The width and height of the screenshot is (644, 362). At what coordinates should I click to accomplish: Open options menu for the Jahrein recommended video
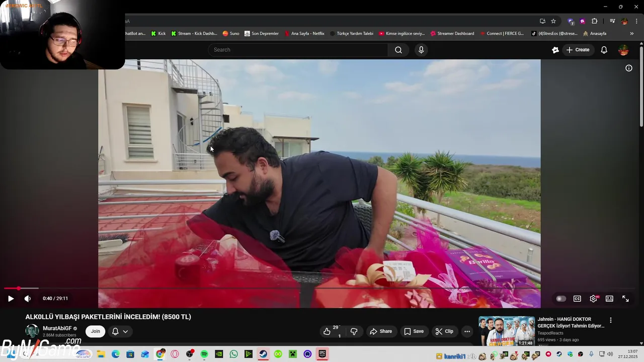pos(611,320)
